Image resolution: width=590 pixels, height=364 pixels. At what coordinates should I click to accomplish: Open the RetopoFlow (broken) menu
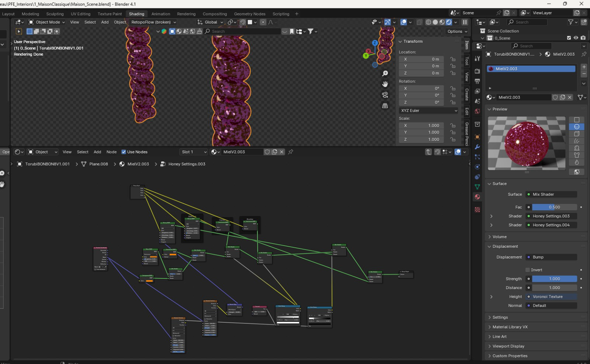pyautogui.click(x=153, y=22)
